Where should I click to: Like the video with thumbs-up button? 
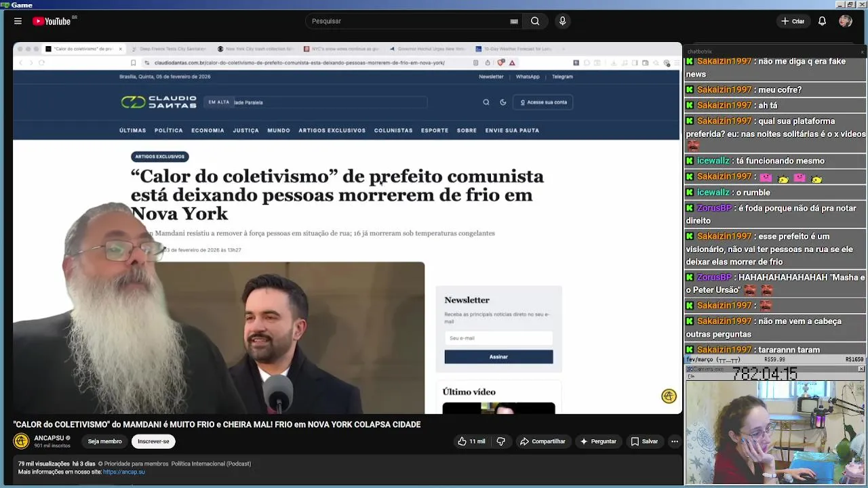[x=471, y=441]
